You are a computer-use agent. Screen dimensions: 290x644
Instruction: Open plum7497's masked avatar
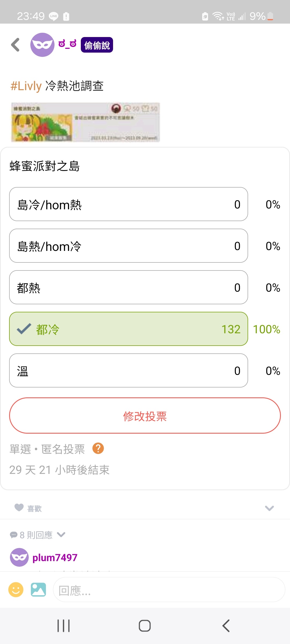click(19, 557)
